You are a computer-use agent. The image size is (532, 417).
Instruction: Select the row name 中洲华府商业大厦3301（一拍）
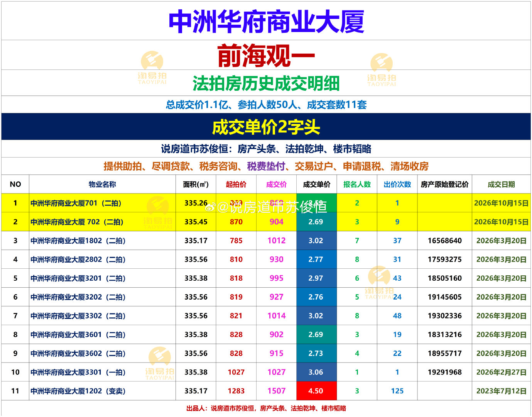(x=78, y=372)
